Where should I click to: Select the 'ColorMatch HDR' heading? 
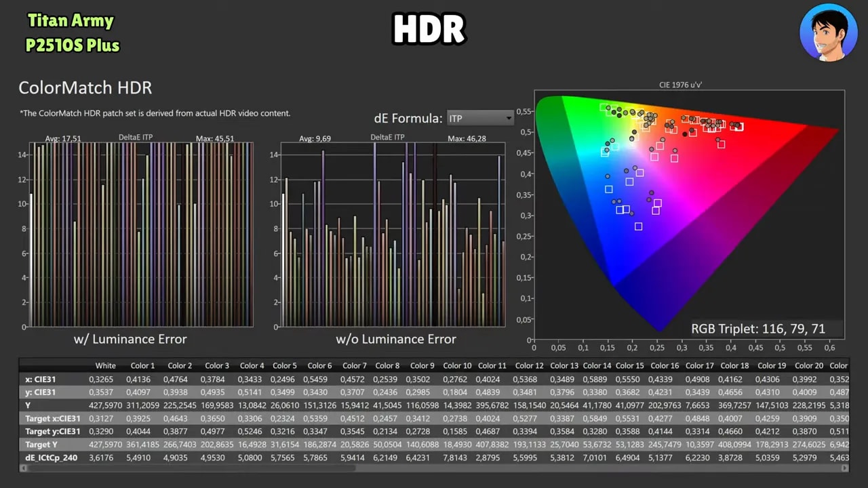coord(85,87)
